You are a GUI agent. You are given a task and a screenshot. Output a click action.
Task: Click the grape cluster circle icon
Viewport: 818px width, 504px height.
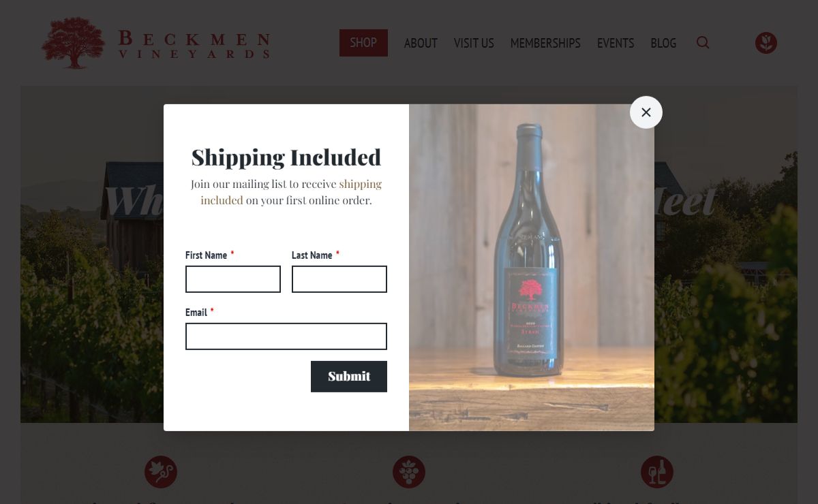[x=409, y=472]
